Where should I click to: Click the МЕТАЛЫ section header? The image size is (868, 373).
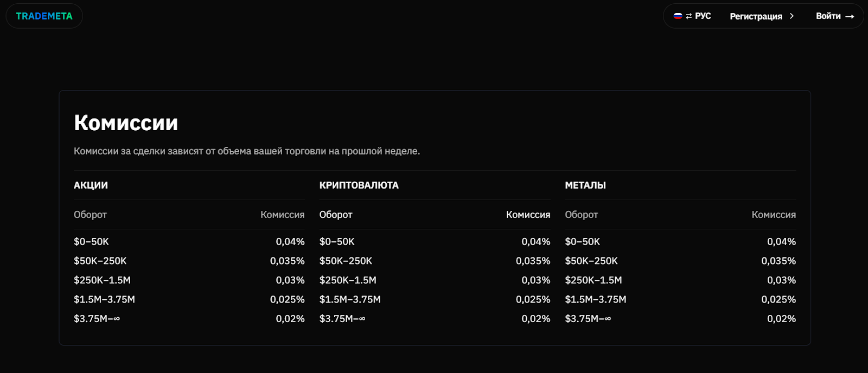point(585,185)
